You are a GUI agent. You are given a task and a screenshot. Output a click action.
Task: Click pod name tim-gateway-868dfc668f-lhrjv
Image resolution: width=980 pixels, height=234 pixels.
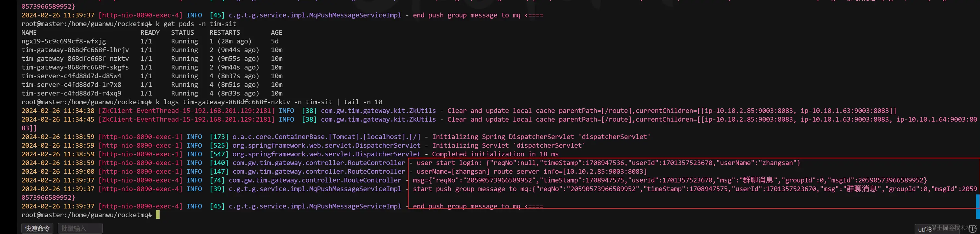click(x=75, y=50)
